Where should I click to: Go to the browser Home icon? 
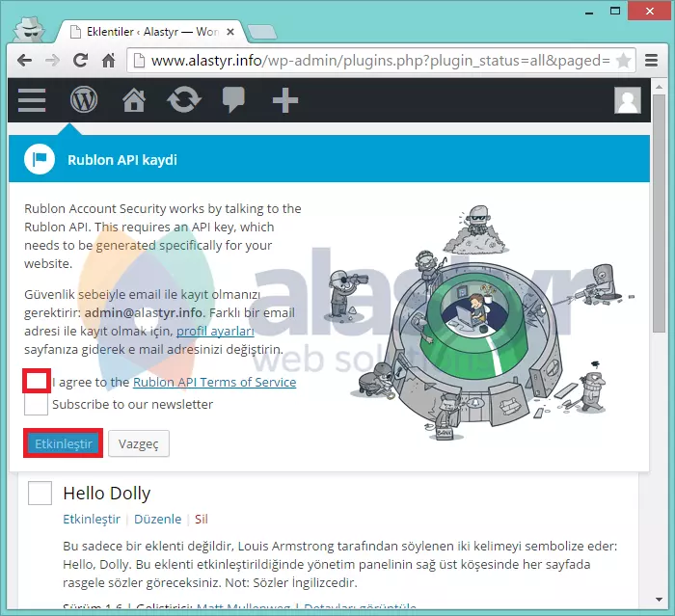point(108,61)
